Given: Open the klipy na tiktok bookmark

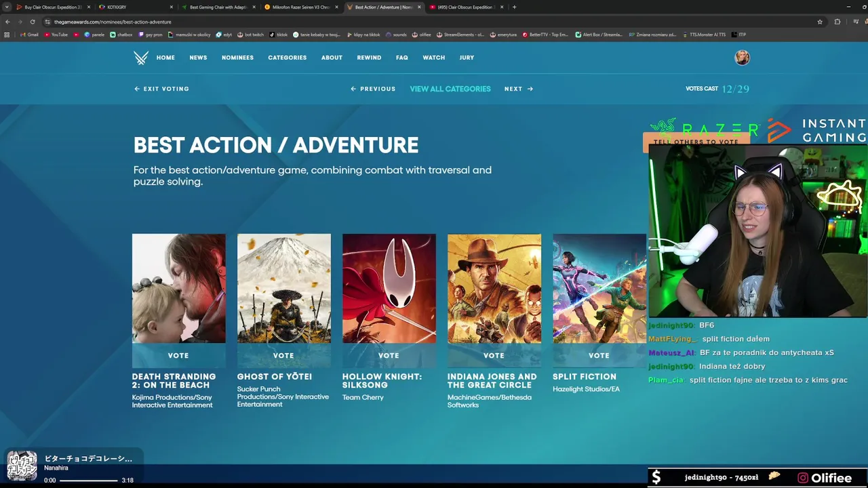Looking at the screenshot, I should click(x=363, y=35).
